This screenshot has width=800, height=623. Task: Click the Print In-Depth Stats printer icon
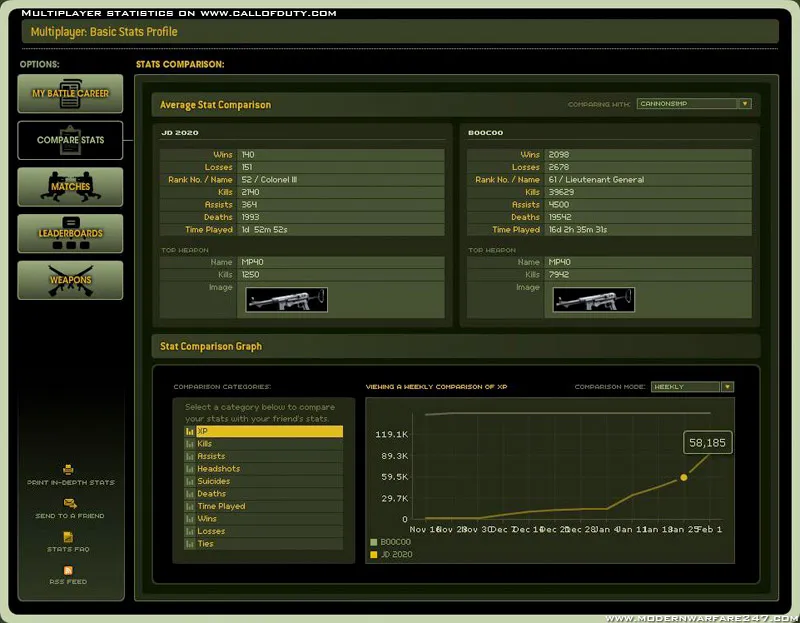pos(68,469)
